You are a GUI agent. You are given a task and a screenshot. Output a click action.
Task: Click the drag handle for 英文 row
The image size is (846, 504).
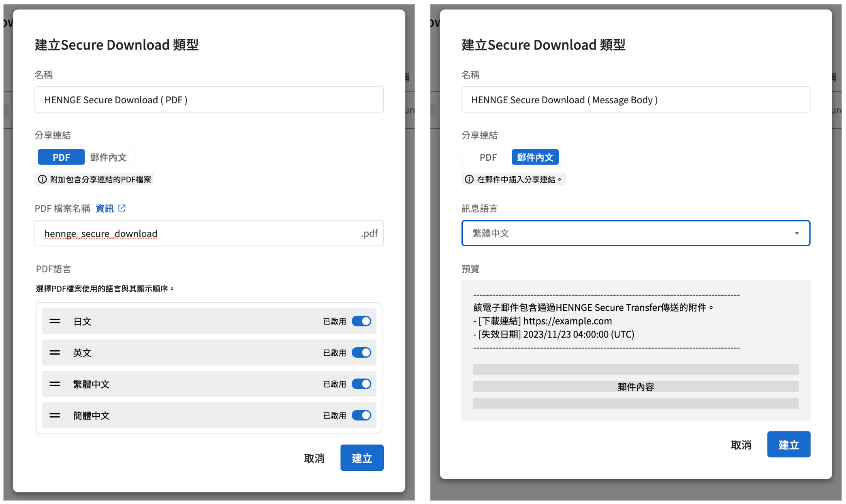[55, 352]
